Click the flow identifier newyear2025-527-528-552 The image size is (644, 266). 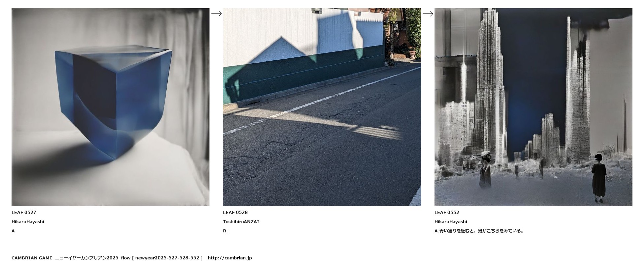coord(167,258)
